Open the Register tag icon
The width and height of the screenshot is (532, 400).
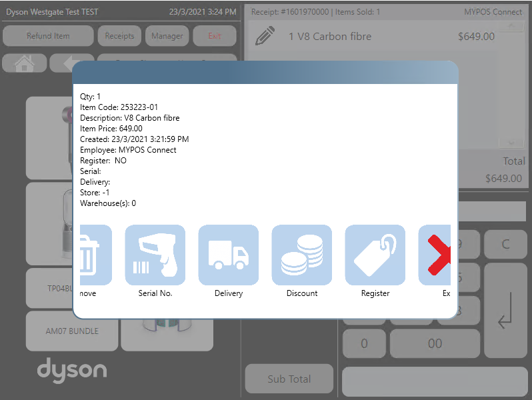coord(375,255)
